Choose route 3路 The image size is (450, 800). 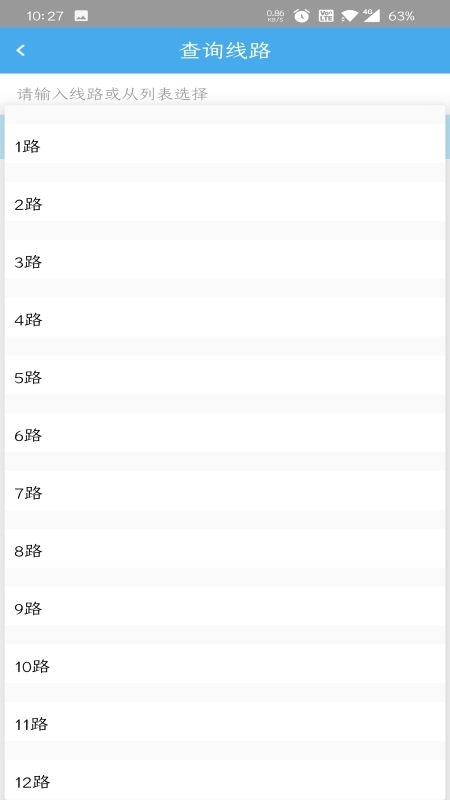(x=225, y=262)
